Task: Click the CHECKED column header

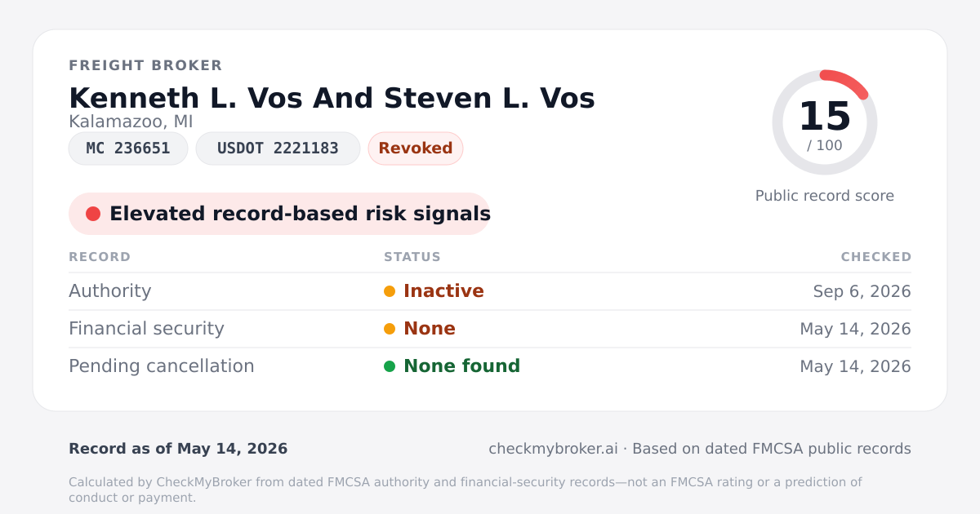Action: click(x=876, y=257)
